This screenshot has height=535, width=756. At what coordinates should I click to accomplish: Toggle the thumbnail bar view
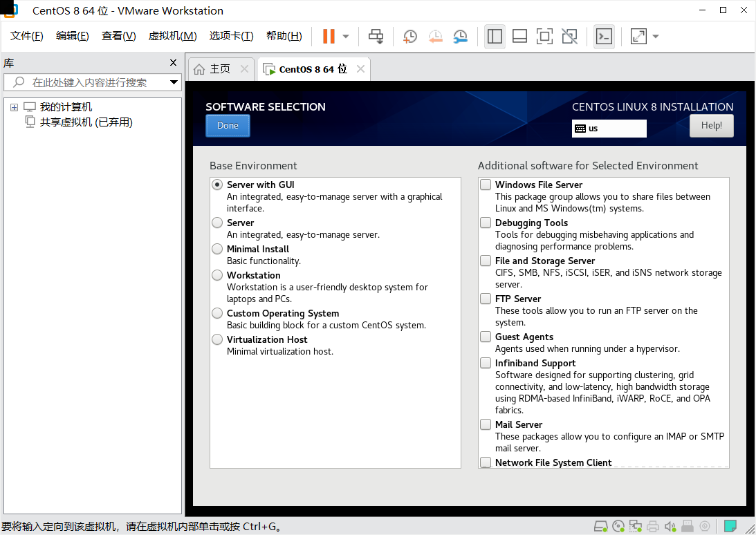click(519, 36)
